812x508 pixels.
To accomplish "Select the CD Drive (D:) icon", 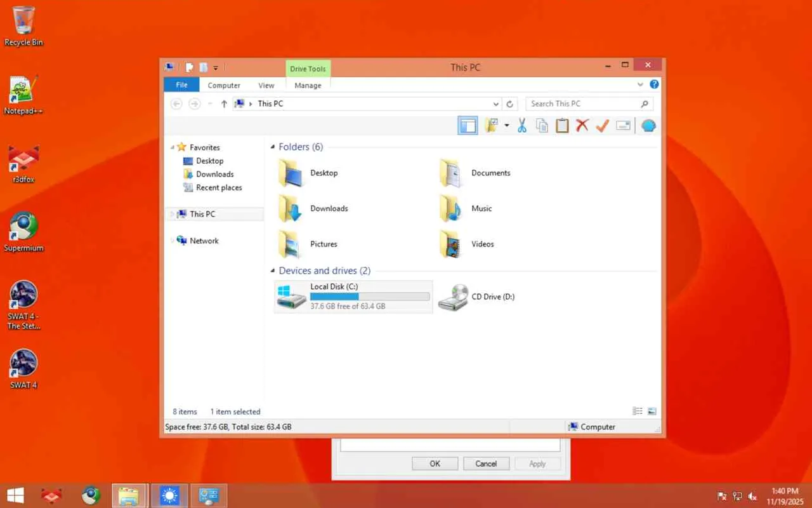I will point(453,297).
